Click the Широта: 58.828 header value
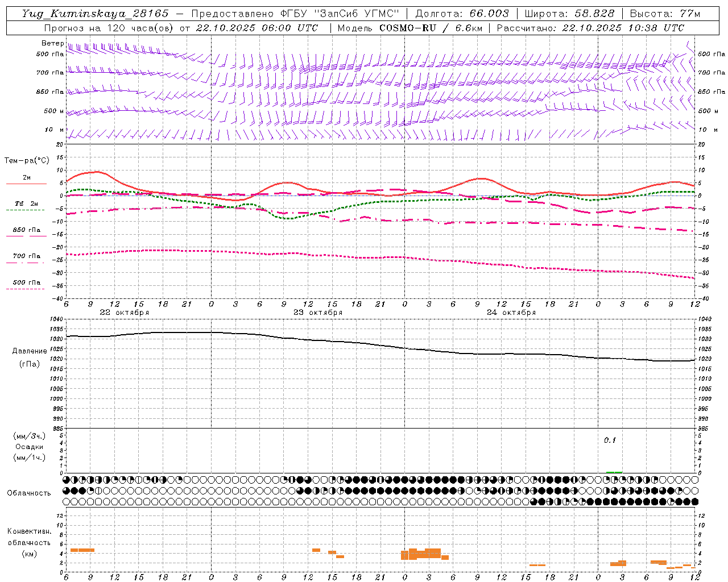 click(569, 14)
